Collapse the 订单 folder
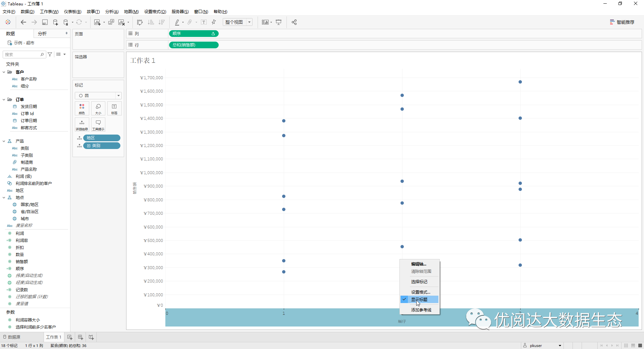The width and height of the screenshot is (644, 349). 4,99
